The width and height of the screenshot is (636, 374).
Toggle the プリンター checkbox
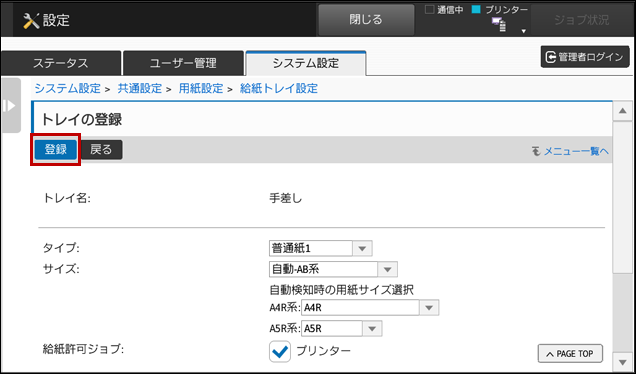click(280, 351)
